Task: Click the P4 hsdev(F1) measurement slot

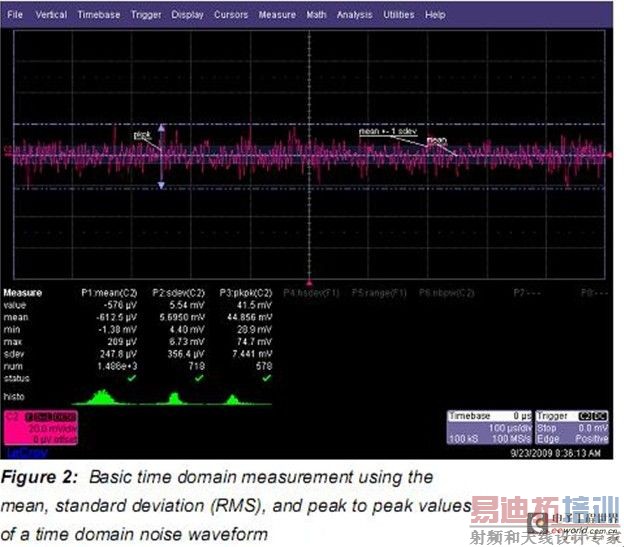Action: 311,293
